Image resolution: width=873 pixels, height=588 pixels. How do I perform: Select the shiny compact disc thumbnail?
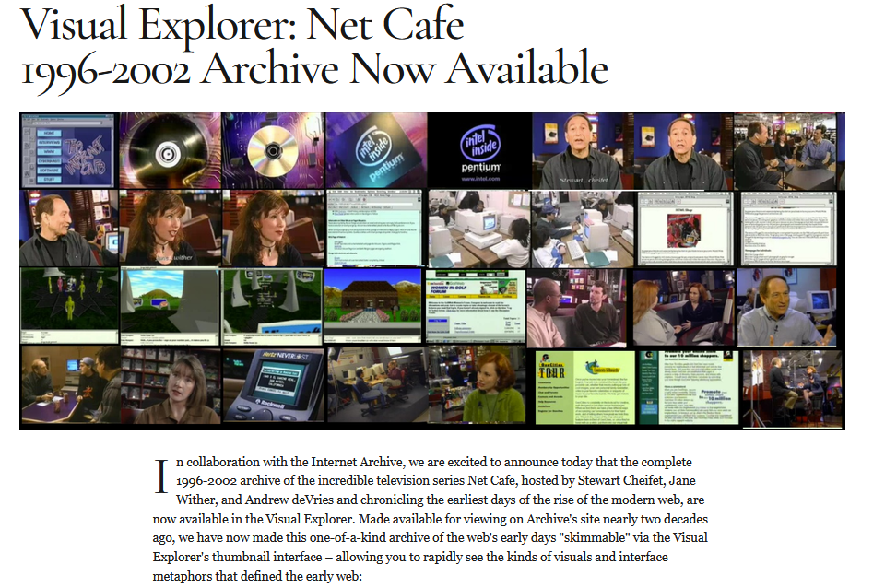coord(273,150)
